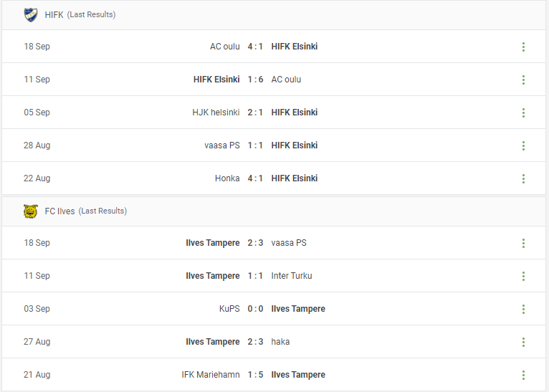The height and width of the screenshot is (392, 549).
Task: Open three-dot menu for haka match row
Action: pyautogui.click(x=523, y=342)
